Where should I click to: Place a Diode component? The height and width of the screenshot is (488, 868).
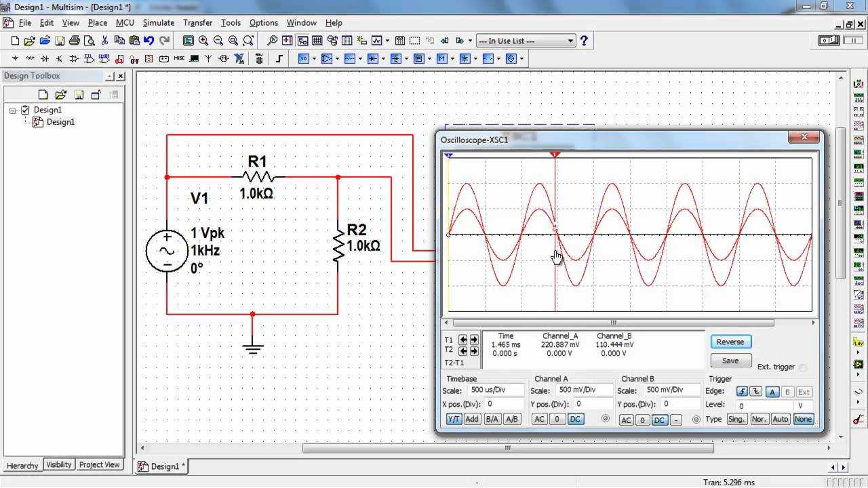click(x=45, y=58)
